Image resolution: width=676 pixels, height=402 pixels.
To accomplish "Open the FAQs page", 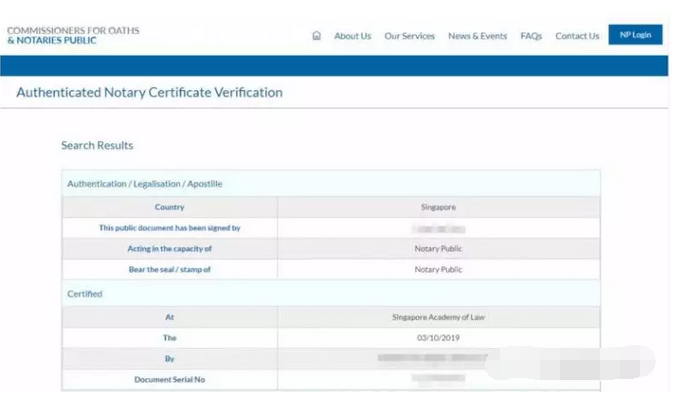I will (531, 36).
